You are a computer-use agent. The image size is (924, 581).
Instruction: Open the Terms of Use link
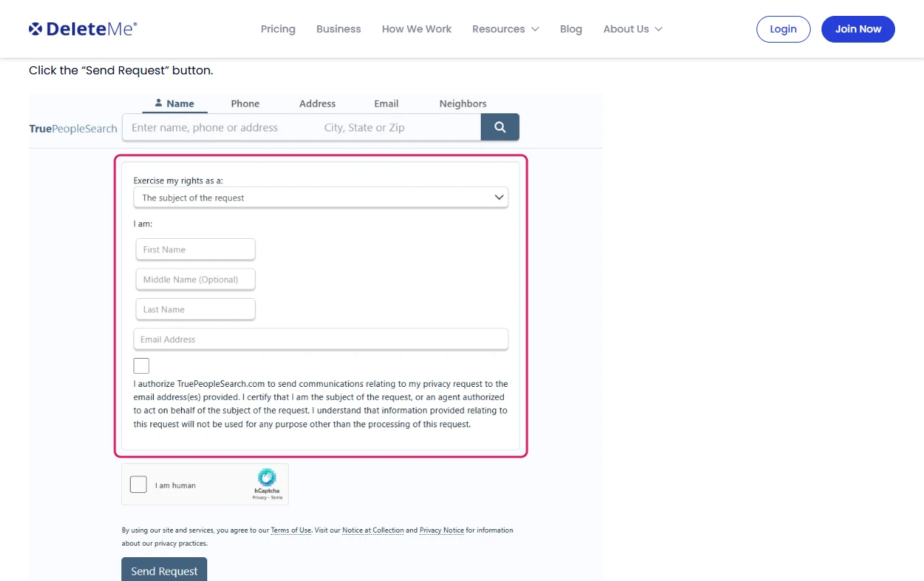(291, 530)
